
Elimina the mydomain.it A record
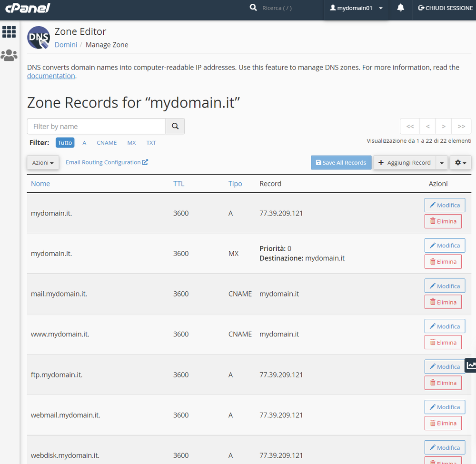pos(443,221)
